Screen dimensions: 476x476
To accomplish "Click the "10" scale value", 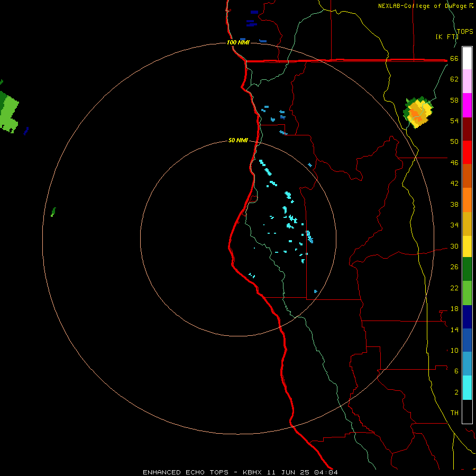I will 454,351.
